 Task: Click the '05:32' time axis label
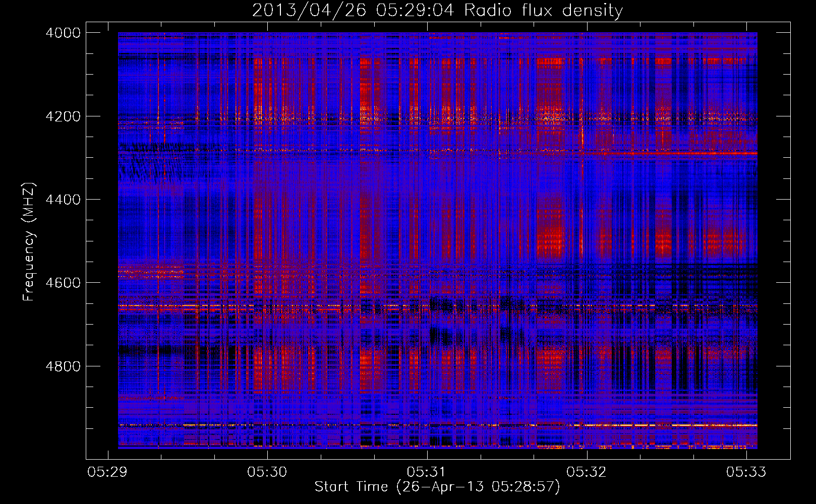click(586, 472)
